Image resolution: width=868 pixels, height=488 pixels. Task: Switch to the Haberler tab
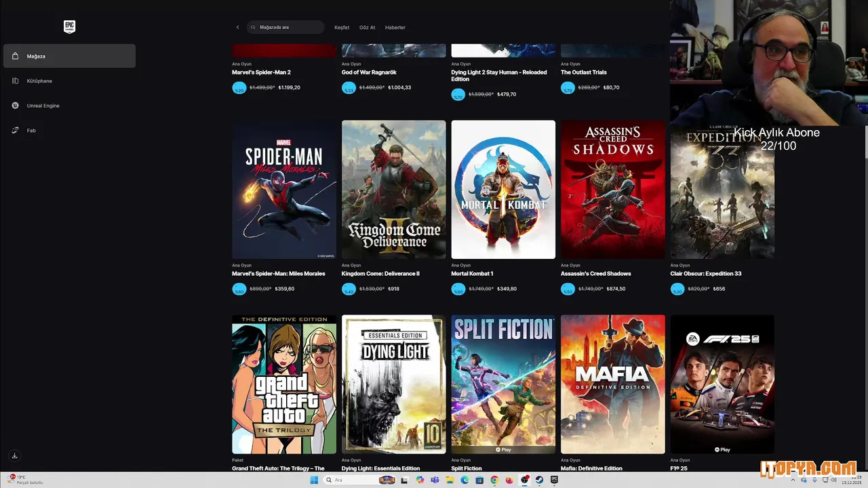[395, 27]
